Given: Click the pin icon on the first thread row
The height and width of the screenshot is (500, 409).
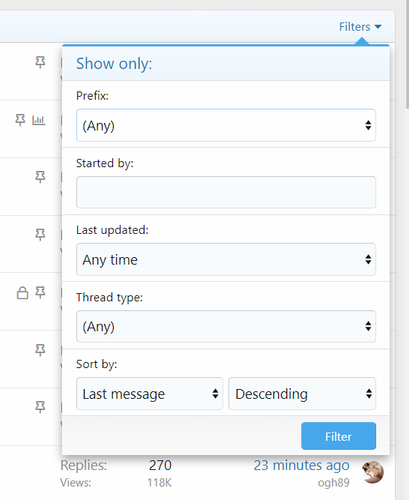Looking at the screenshot, I should click(x=40, y=62).
